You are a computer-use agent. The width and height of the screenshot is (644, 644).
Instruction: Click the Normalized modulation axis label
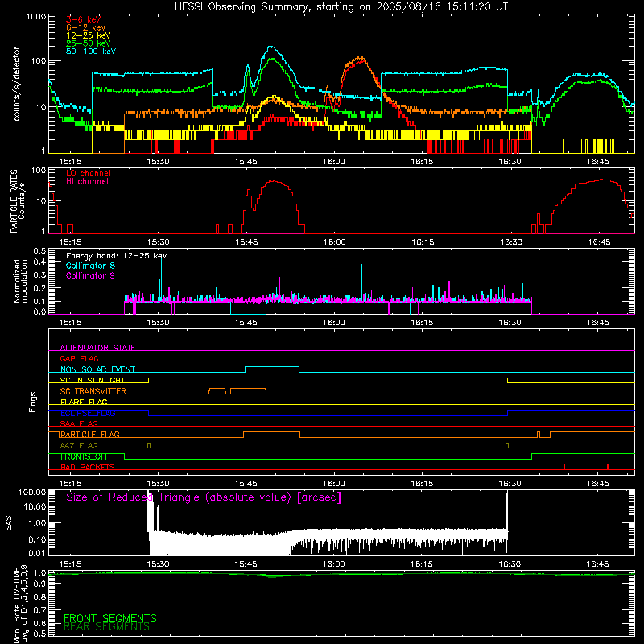[x=20, y=281]
